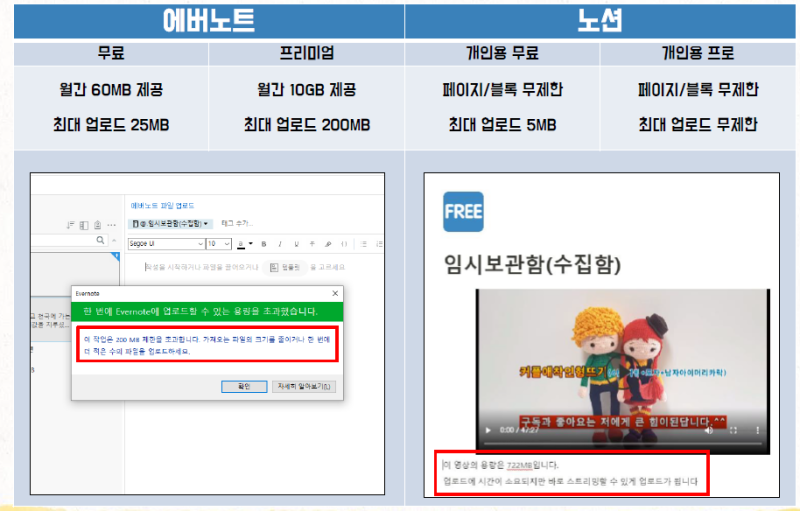Screen dimensions: 800x511
Task: Mute the Notion video volume
Action: tap(710, 430)
